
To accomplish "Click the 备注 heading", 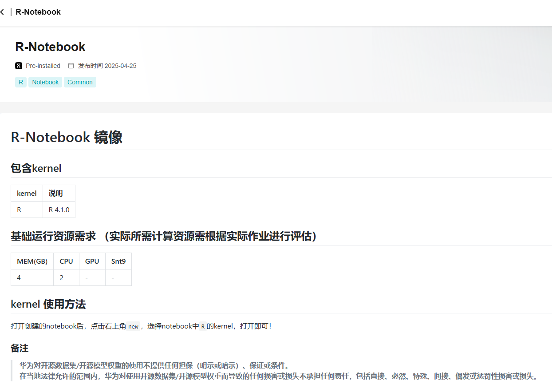I will 20,348.
